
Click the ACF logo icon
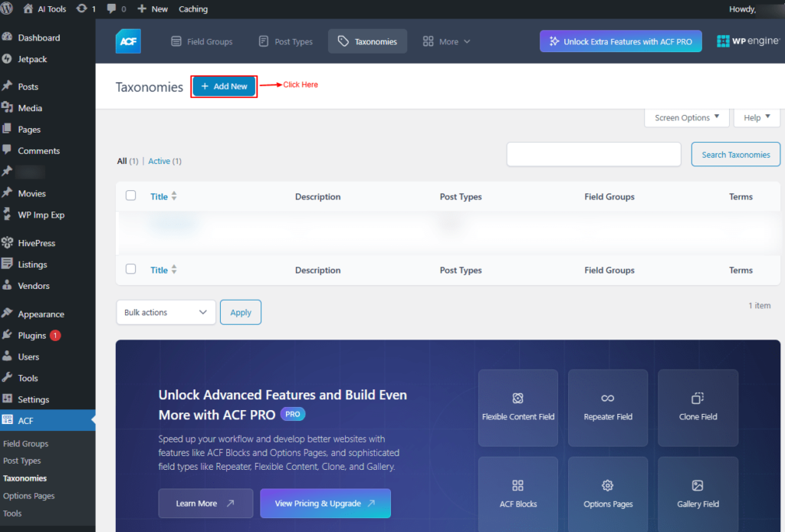128,41
